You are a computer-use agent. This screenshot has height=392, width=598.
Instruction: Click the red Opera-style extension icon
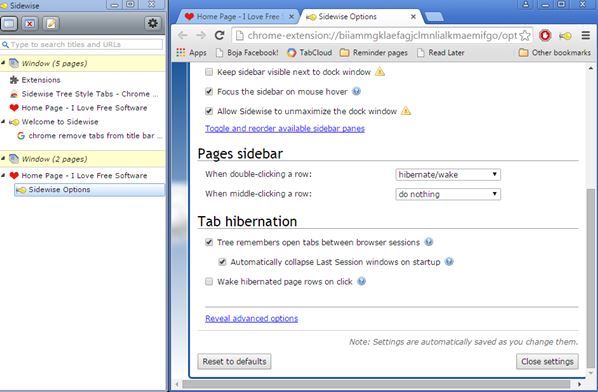(x=545, y=35)
